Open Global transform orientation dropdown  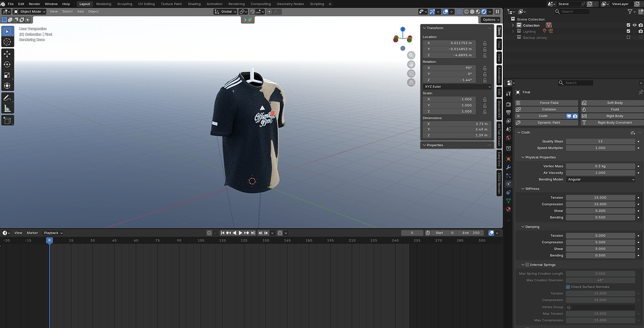coord(226,11)
